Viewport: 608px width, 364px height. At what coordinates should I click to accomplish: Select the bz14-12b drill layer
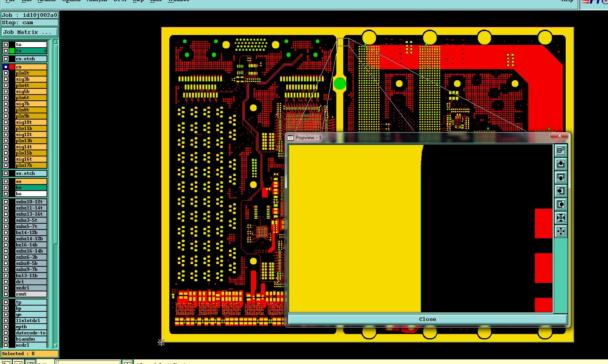click(31, 233)
